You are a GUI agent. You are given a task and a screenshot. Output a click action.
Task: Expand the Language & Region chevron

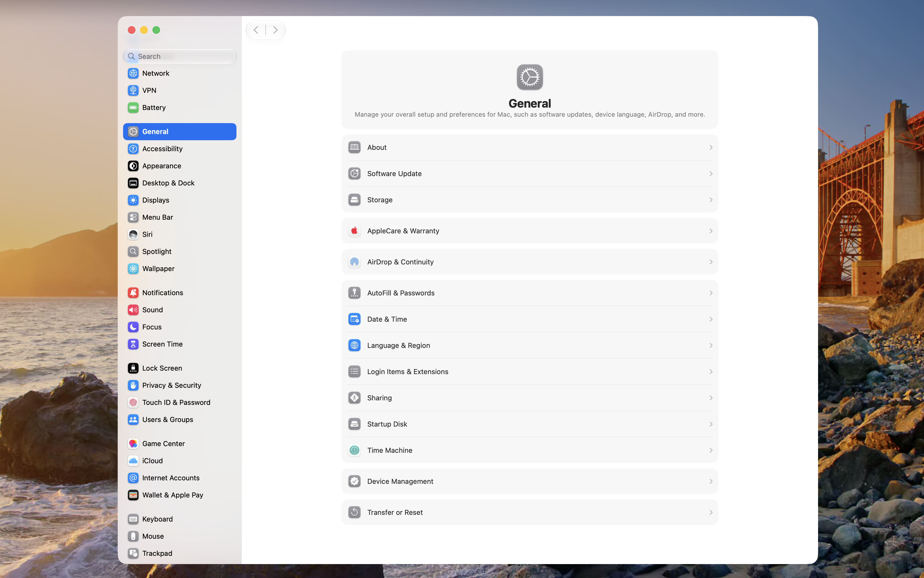point(711,345)
